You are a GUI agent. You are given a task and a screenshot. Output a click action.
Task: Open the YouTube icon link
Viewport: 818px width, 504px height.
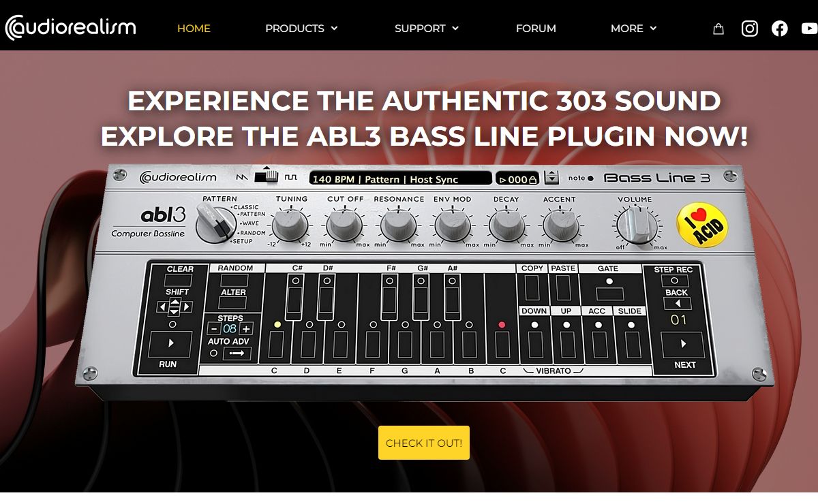810,29
